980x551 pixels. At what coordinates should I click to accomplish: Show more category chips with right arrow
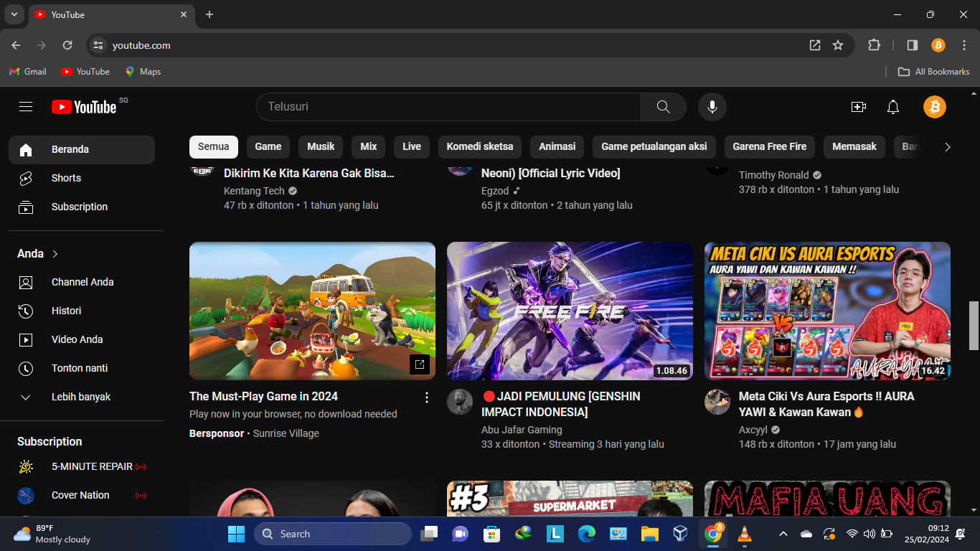click(948, 147)
